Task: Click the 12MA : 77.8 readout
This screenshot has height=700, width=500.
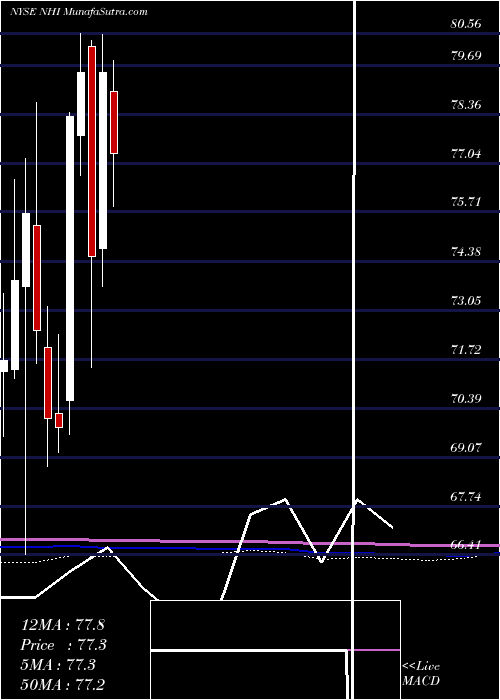Action: click(x=62, y=625)
